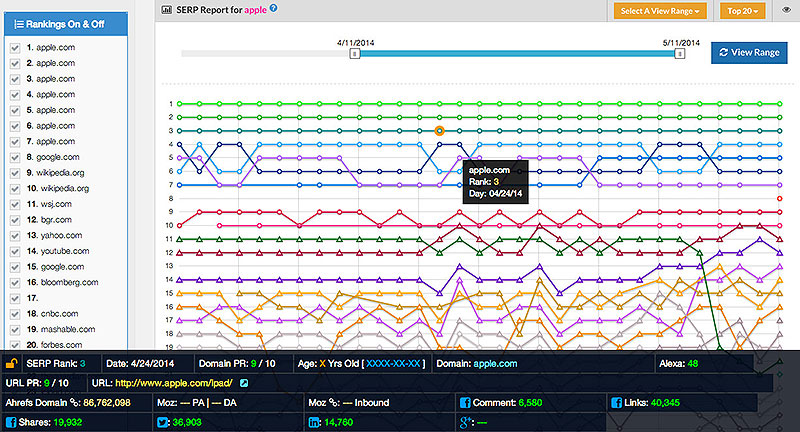Image resolution: width=800 pixels, height=432 pixels.
Task: Open the URL external link icon
Action: pos(244,383)
